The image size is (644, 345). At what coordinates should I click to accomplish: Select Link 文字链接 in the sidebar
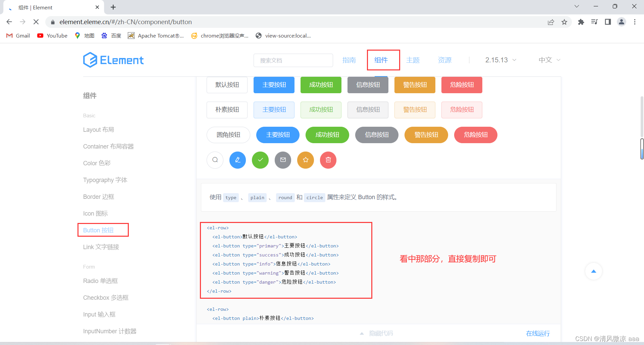click(101, 247)
